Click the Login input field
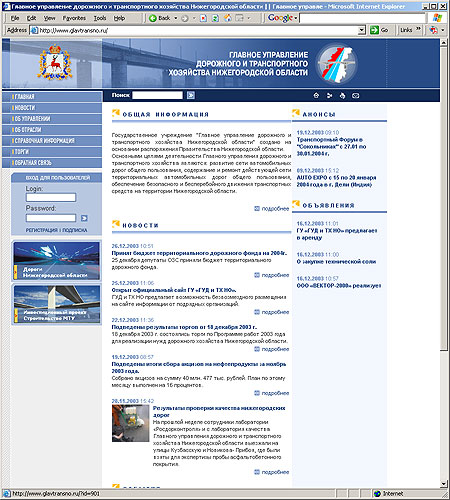Screen dimensions: 450x500 tap(51, 197)
